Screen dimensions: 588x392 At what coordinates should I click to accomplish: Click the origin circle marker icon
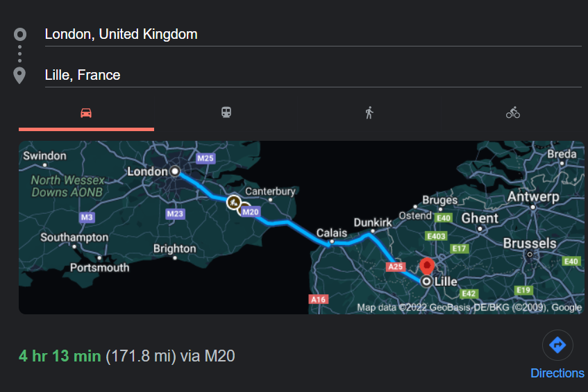[x=19, y=34]
